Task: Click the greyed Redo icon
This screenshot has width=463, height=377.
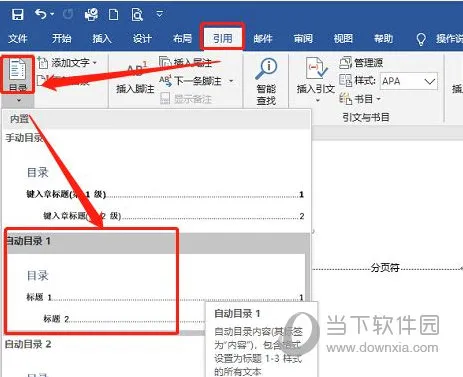Action: [68, 14]
